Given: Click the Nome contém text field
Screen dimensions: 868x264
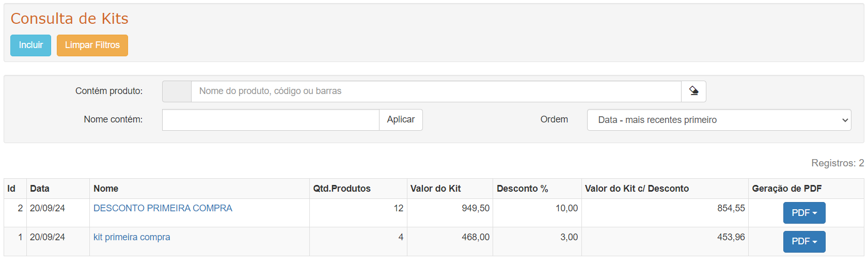Looking at the screenshot, I should 271,120.
